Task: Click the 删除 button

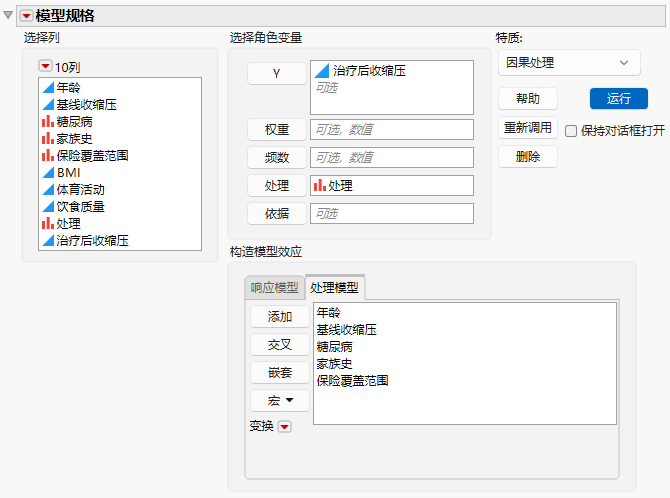Action: pos(528,156)
